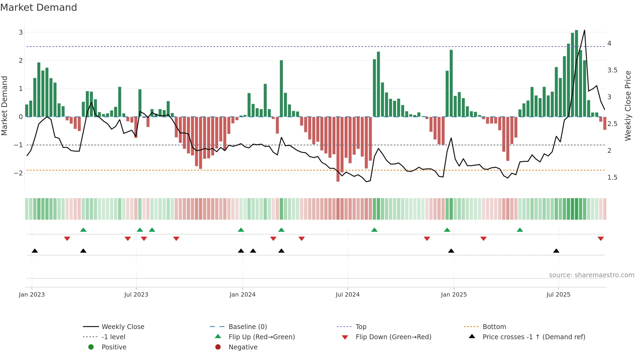Click the black Weekly Close line sample
644x362 pixels.
[x=91, y=327]
